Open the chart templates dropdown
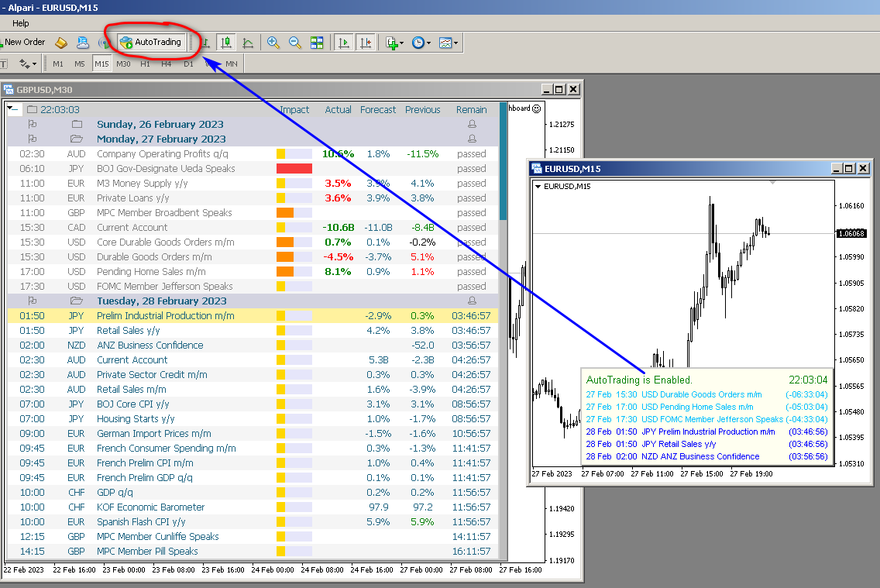Screen dimensions: 880x588 [x=448, y=43]
